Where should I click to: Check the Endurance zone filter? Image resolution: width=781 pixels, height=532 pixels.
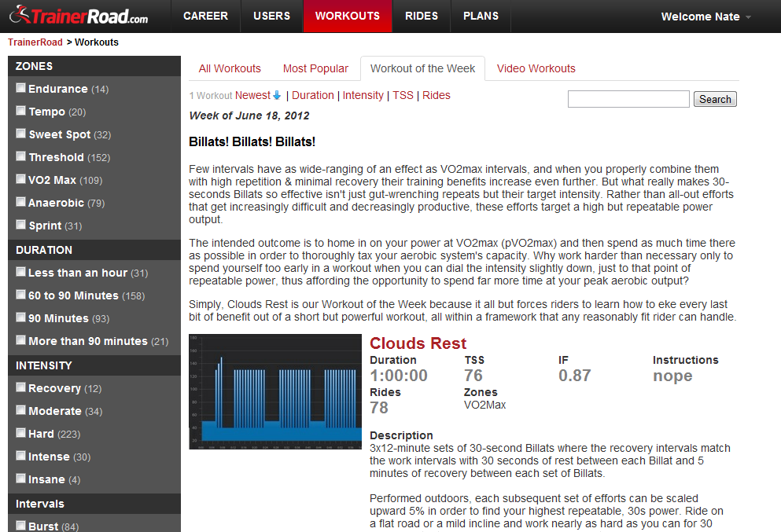(x=21, y=88)
